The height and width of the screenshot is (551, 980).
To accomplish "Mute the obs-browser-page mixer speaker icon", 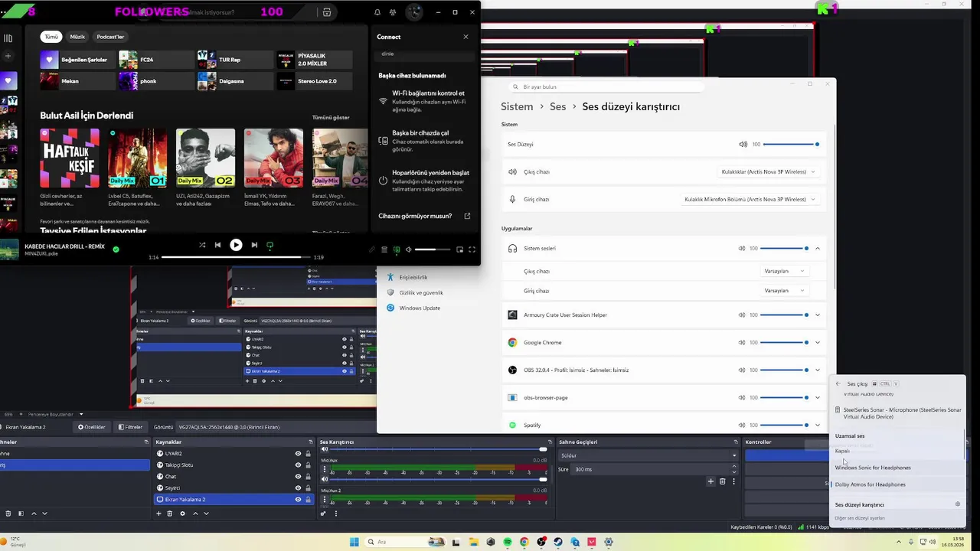I will coord(742,398).
